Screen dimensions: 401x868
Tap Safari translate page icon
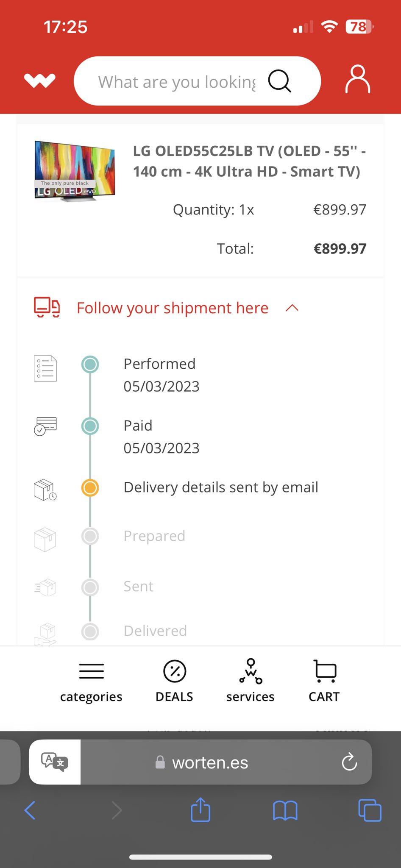pos(55,762)
